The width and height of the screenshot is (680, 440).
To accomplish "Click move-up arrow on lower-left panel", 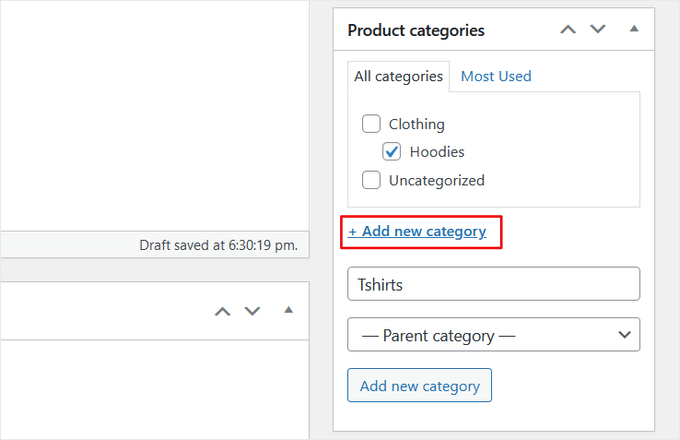I will [223, 311].
